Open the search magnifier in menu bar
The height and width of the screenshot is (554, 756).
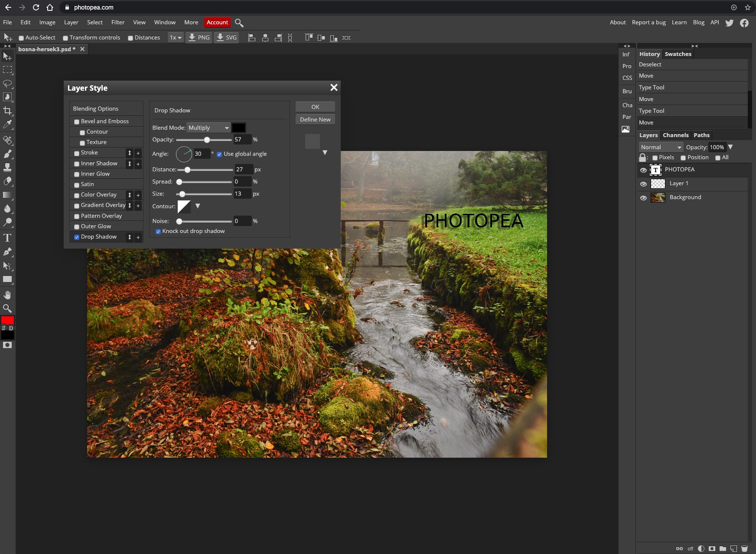click(x=239, y=23)
